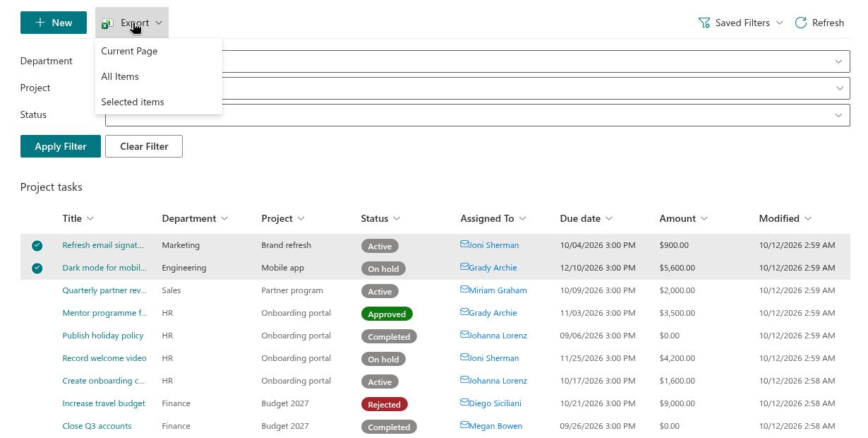The image size is (868, 438).
Task: Click mail icon beside Johanna Lorenz, Publish holiday row
Action: [464, 335]
